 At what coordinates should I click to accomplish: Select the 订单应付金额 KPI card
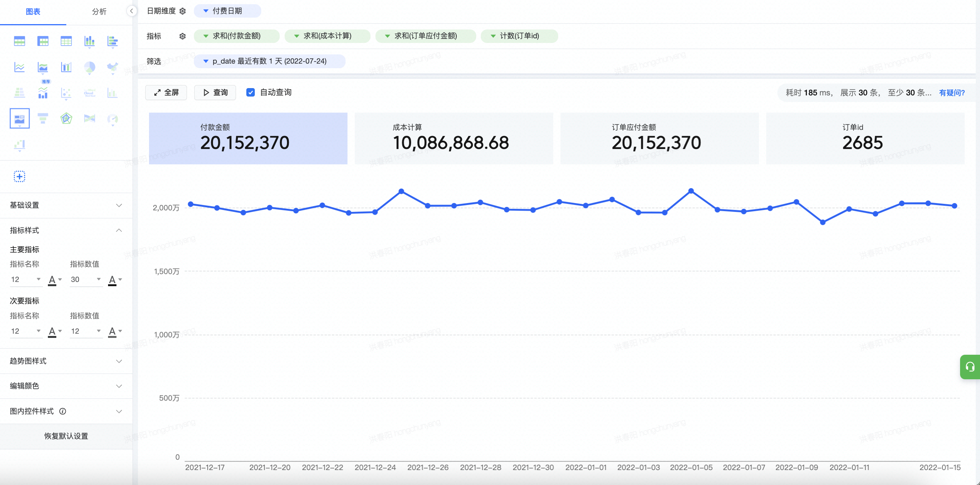click(660, 138)
